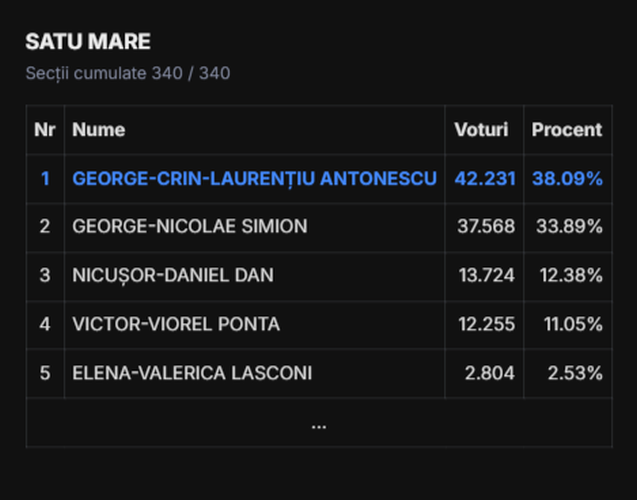Select Elena-Valerica Lasconi row name
637x500 pixels.
pyautogui.click(x=192, y=373)
